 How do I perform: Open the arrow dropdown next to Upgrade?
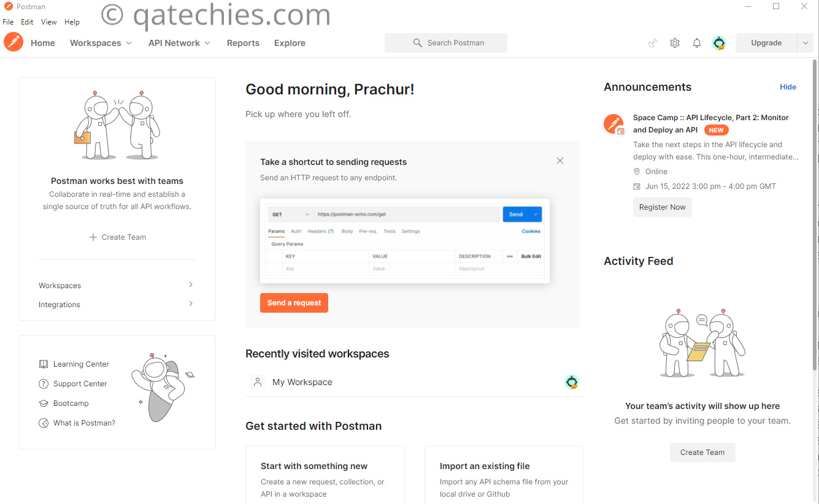pyautogui.click(x=806, y=43)
